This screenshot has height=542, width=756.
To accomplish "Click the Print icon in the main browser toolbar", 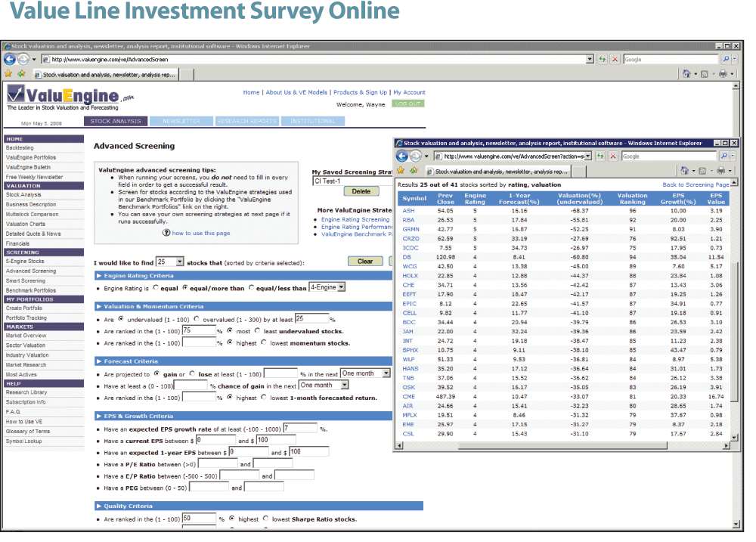I will pos(722,74).
